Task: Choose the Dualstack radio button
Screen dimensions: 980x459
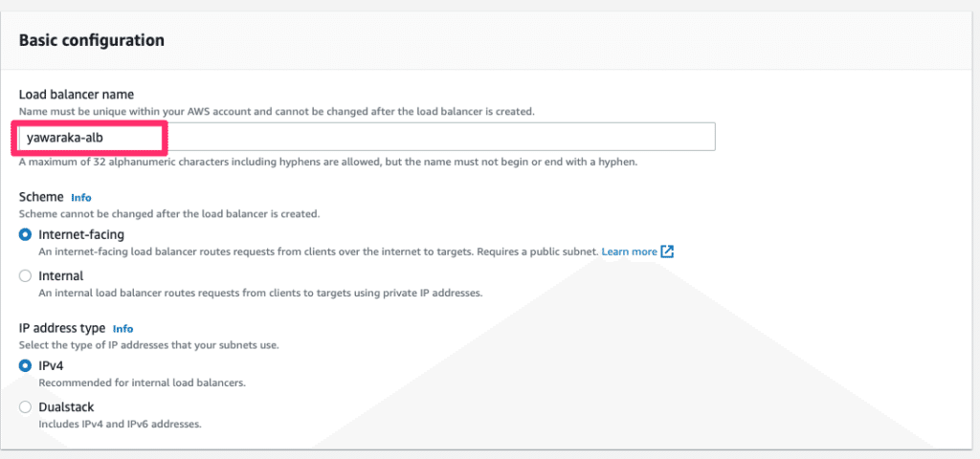Action: 25,406
